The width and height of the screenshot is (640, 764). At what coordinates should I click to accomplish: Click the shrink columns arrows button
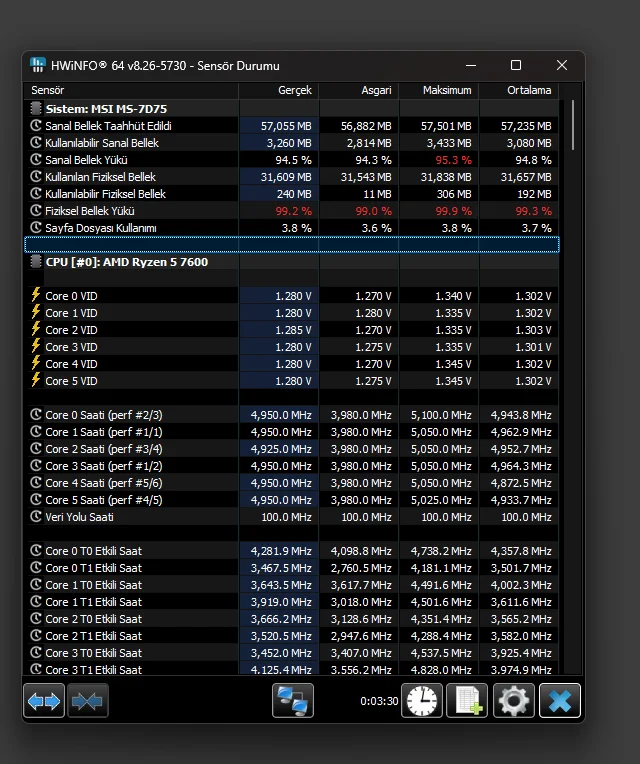(x=88, y=701)
